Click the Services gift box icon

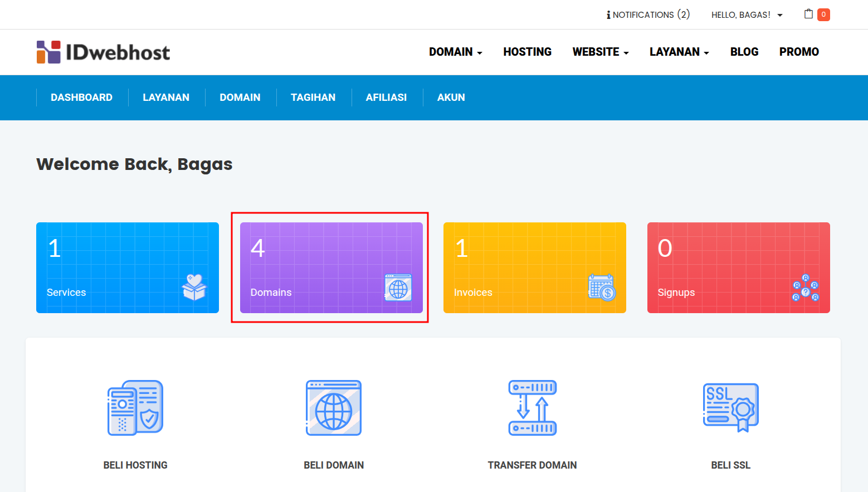pyautogui.click(x=194, y=287)
